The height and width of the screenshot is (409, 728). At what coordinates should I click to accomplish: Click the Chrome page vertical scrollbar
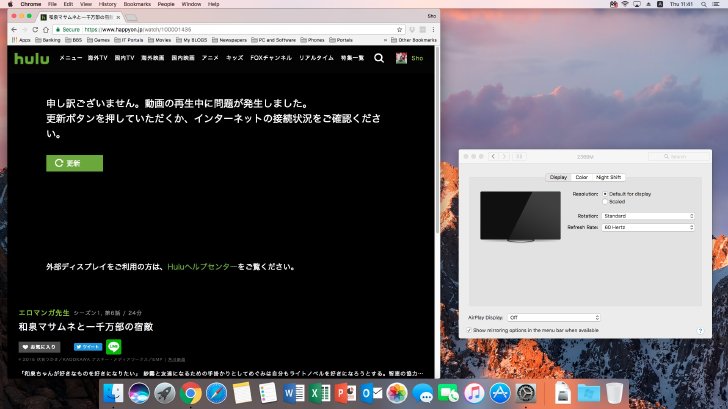click(x=437, y=139)
